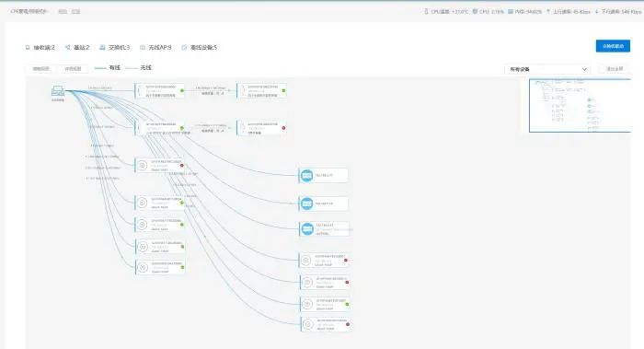Viewport: 644px width, 349px height.
Task: Expand dropdown using the chevron arrow
Action: (x=584, y=69)
